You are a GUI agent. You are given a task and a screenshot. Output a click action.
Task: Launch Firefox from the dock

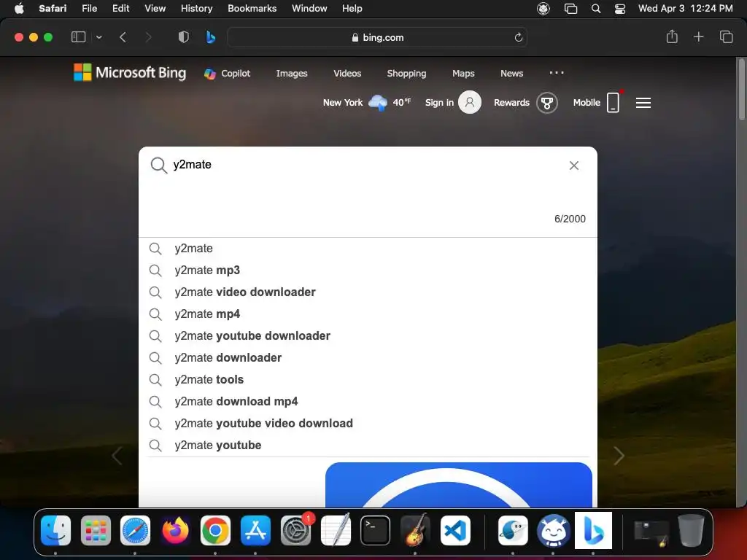tap(175, 530)
